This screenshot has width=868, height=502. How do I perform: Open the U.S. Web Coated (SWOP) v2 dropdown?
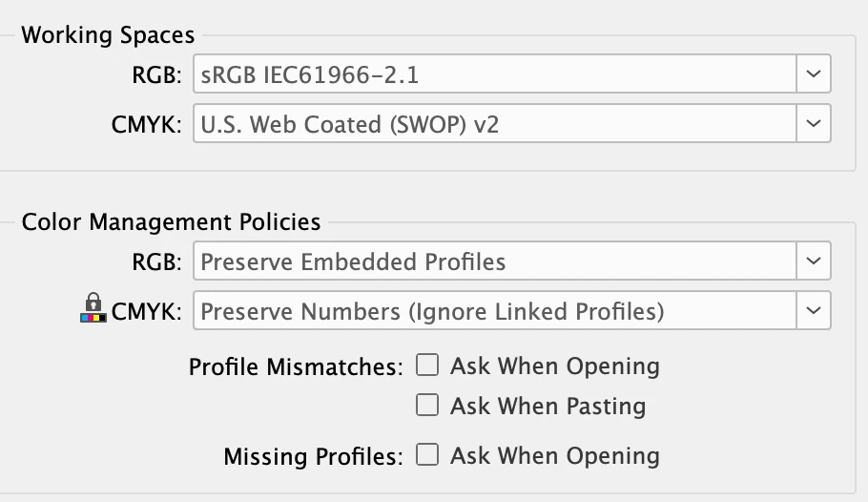pyautogui.click(x=494, y=123)
